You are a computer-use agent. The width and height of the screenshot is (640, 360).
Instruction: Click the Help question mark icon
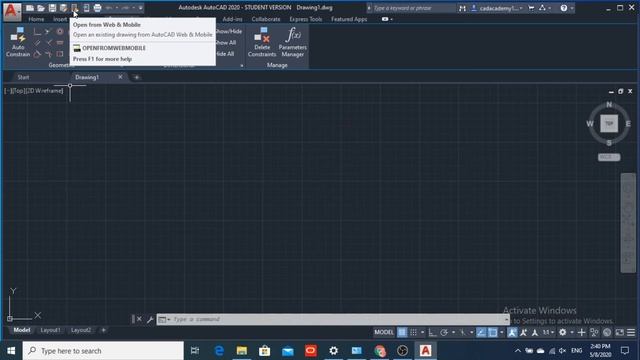[x=564, y=8]
